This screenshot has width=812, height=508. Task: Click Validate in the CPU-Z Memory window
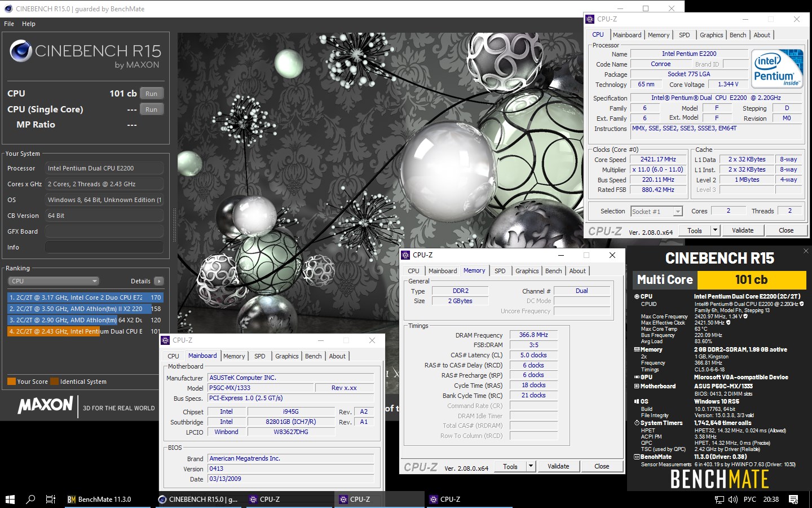click(x=558, y=466)
